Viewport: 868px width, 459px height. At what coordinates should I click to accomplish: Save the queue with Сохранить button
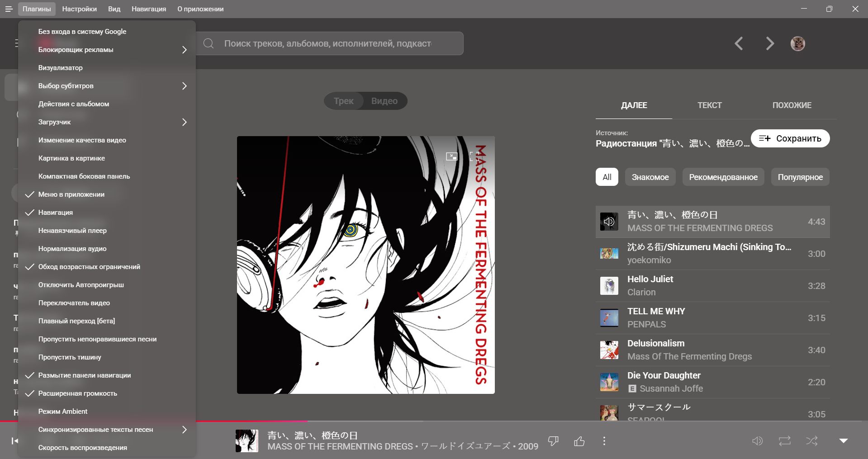[x=790, y=138]
